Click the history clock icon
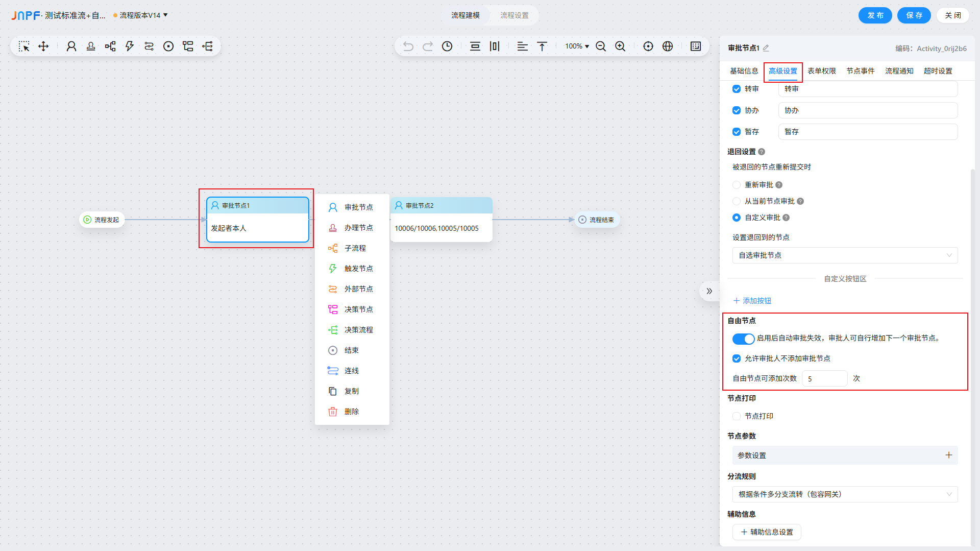Image resolution: width=980 pixels, height=551 pixels. [447, 46]
